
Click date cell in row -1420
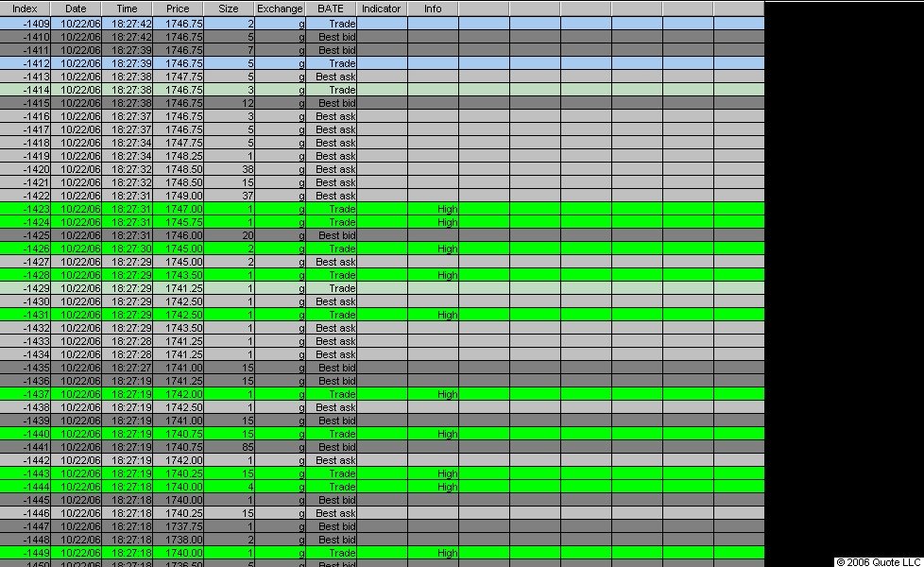point(76,169)
